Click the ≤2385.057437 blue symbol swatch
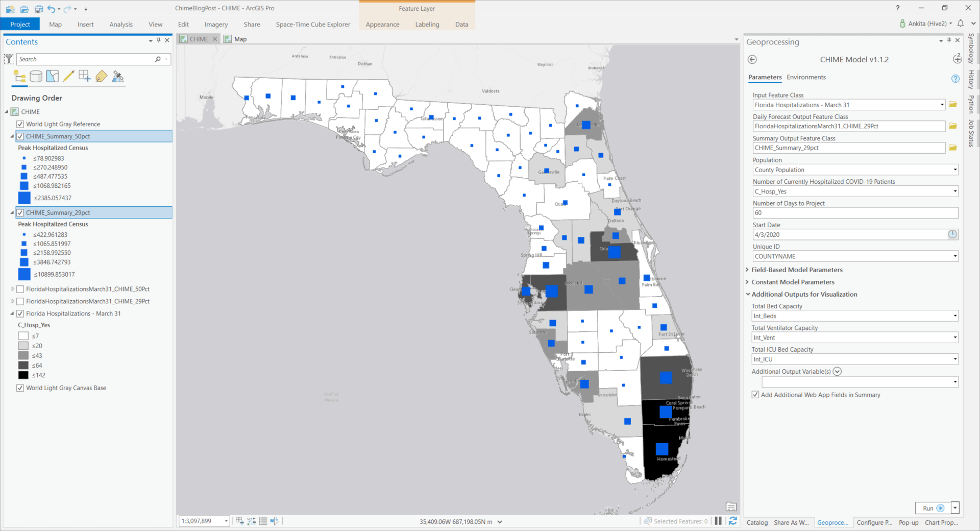The image size is (980, 531). (24, 198)
